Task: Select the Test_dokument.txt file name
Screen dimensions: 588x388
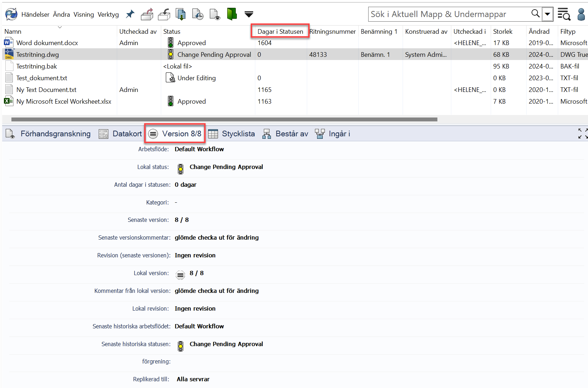Action: (x=42, y=78)
